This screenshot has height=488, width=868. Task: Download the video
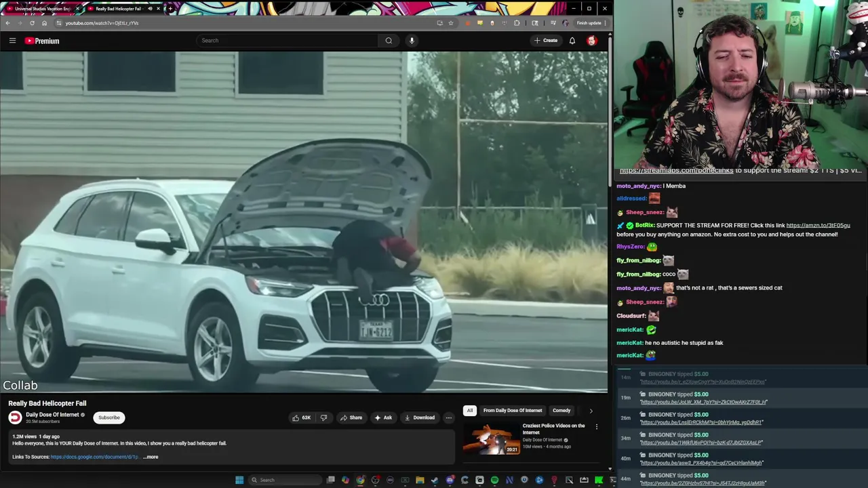tap(420, 418)
